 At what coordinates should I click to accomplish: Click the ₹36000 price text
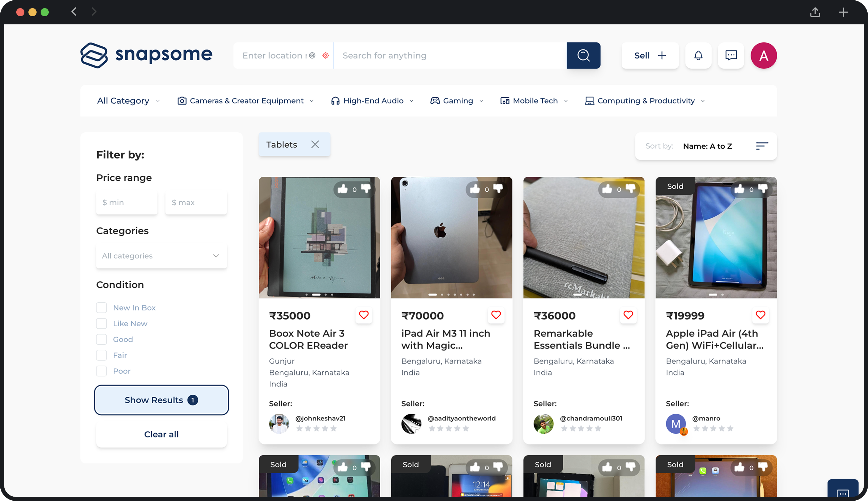click(554, 315)
